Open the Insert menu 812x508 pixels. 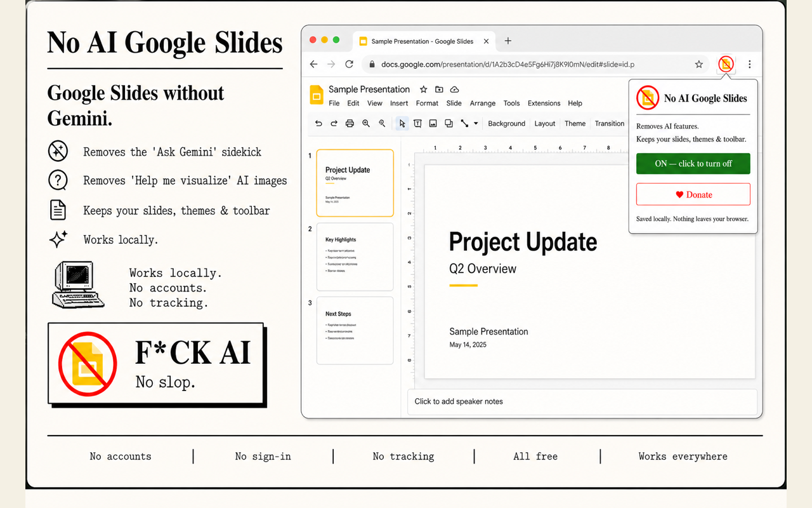point(399,103)
